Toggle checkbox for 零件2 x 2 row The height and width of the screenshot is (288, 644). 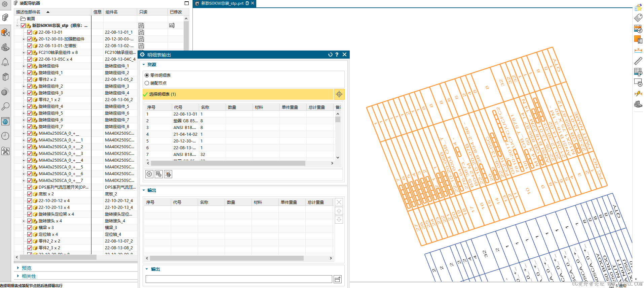pyautogui.click(x=30, y=79)
